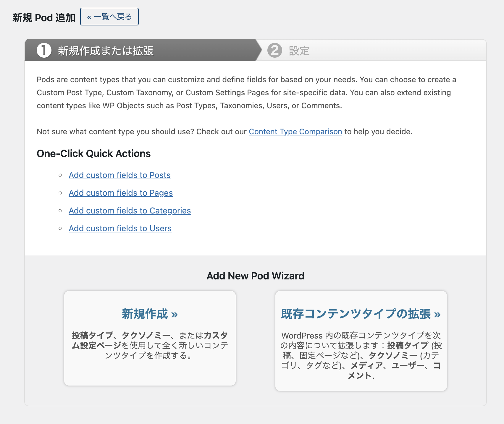Click the Pods introduction paragraph
504x424 pixels.
point(246,93)
